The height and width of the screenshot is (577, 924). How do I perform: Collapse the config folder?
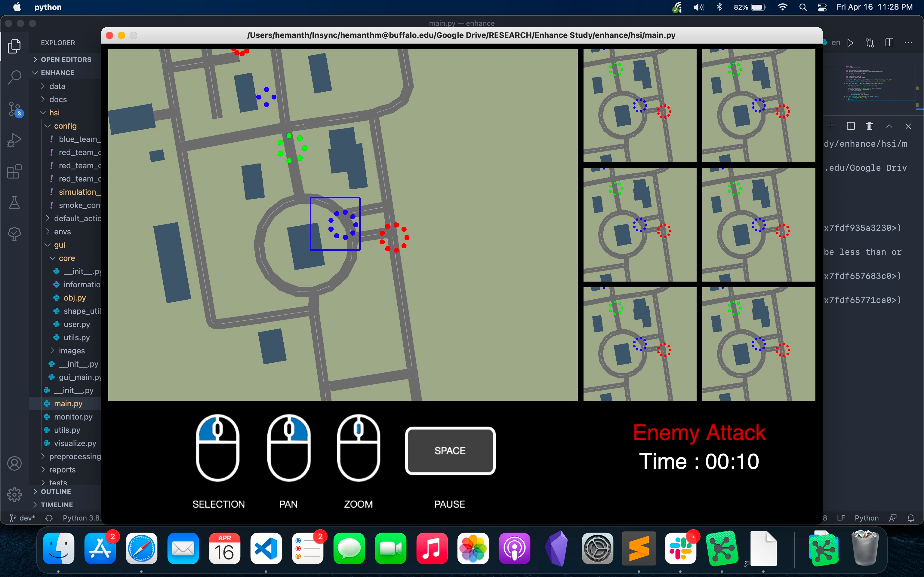tap(65, 126)
